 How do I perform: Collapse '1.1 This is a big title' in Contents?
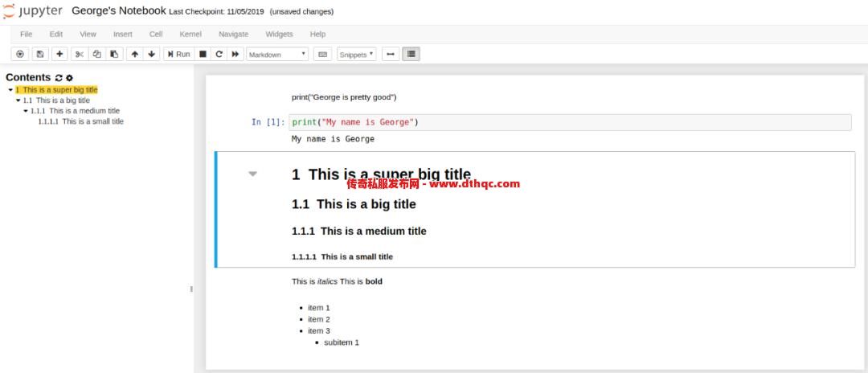pos(18,100)
